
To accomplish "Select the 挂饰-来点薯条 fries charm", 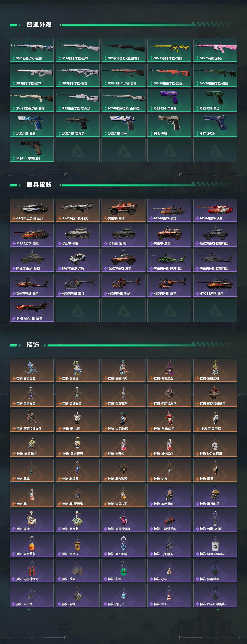I will click(x=31, y=545).
